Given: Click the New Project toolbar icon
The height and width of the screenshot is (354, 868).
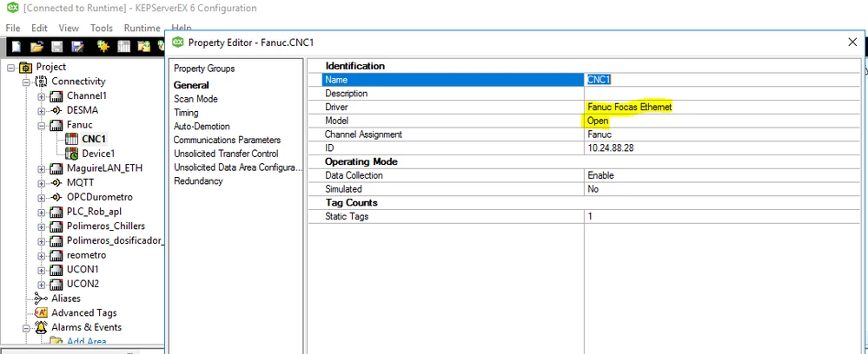Looking at the screenshot, I should coord(17,47).
